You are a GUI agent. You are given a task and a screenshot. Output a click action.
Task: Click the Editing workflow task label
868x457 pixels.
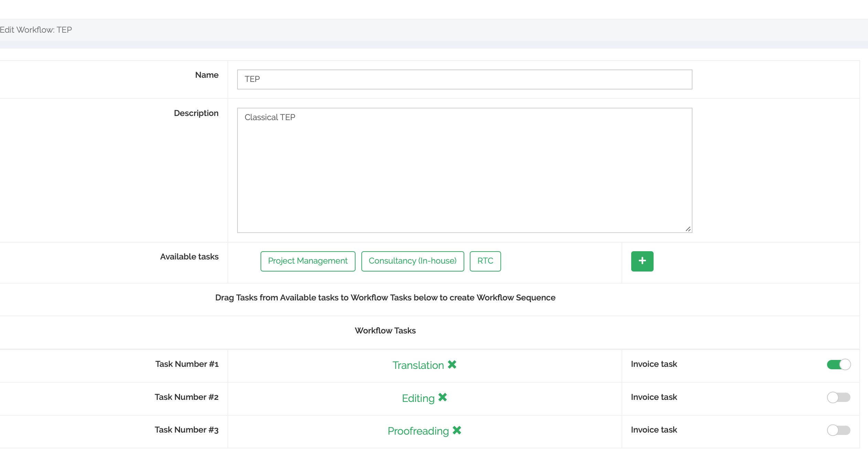pyautogui.click(x=418, y=398)
